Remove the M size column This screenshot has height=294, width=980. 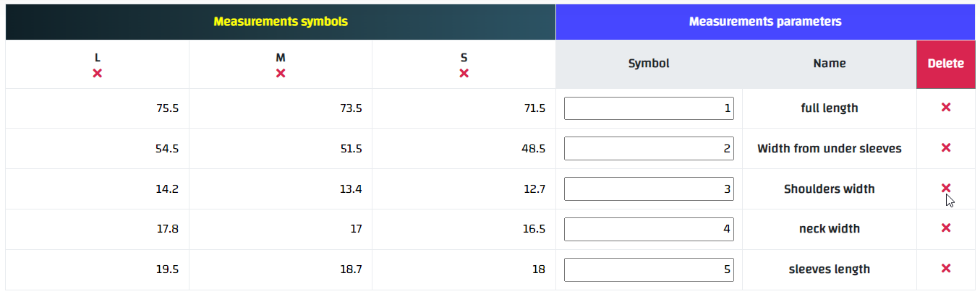[x=281, y=74]
